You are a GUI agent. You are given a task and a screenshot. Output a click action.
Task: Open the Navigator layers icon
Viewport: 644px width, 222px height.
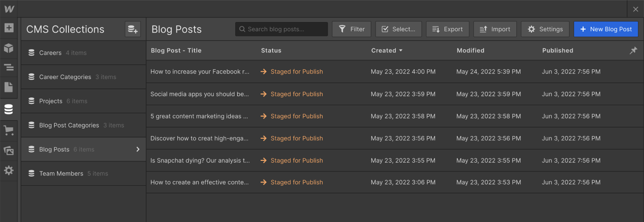pos(9,68)
